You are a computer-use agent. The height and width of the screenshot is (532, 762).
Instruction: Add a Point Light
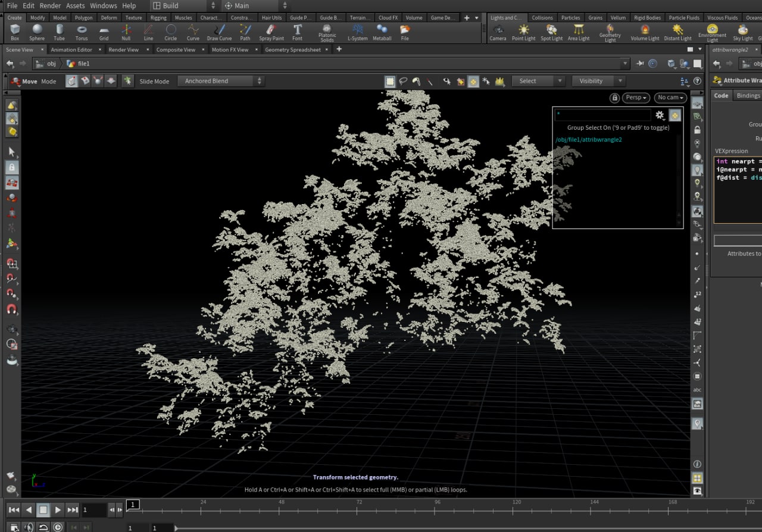pyautogui.click(x=524, y=32)
